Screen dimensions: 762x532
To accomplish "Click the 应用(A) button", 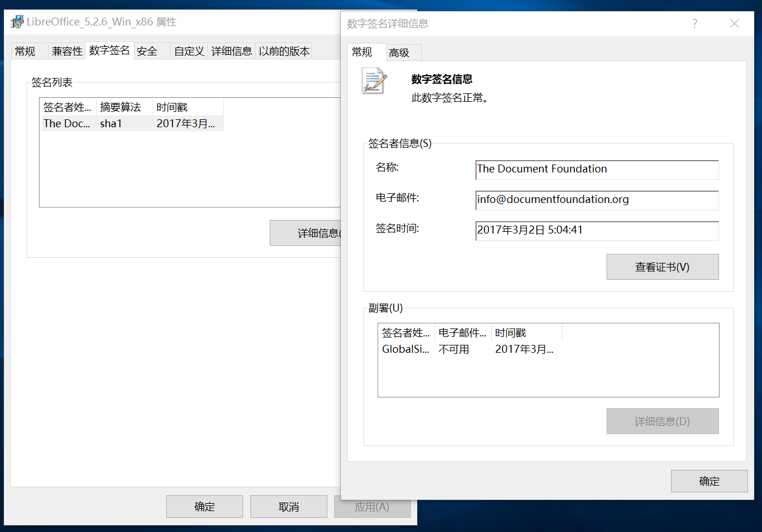I will (x=373, y=507).
